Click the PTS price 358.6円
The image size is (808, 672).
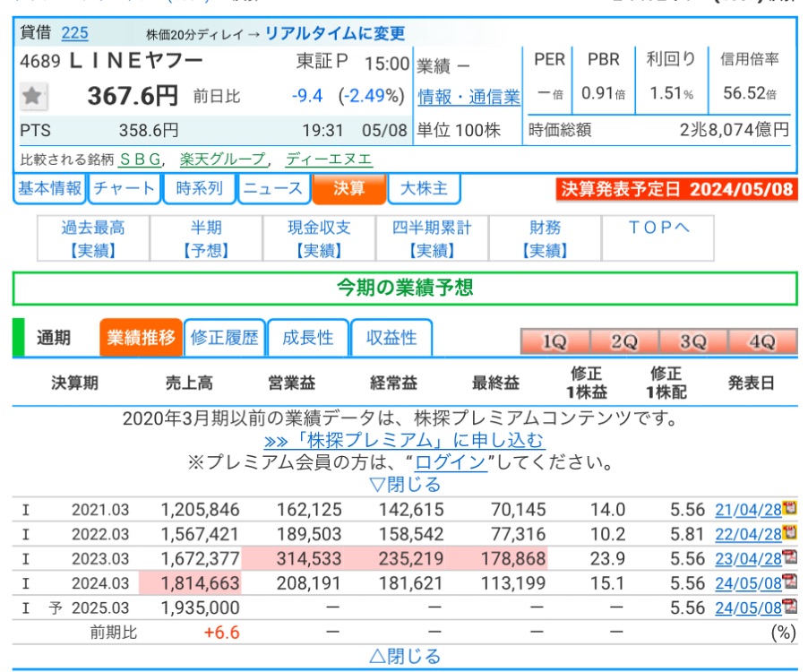(149, 131)
